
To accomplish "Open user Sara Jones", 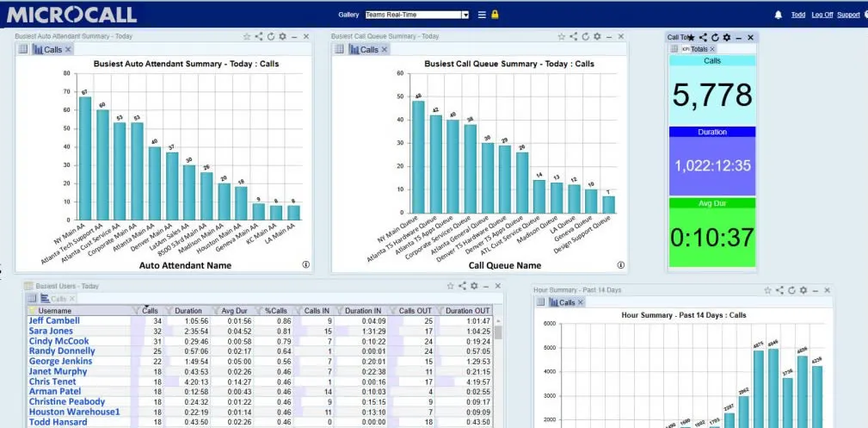I will coord(51,331).
